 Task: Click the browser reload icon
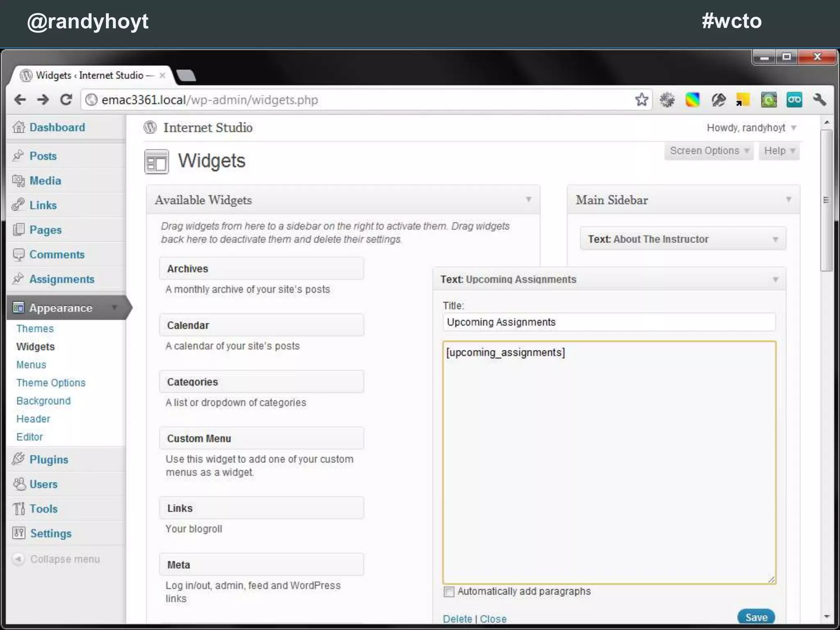[x=66, y=100]
